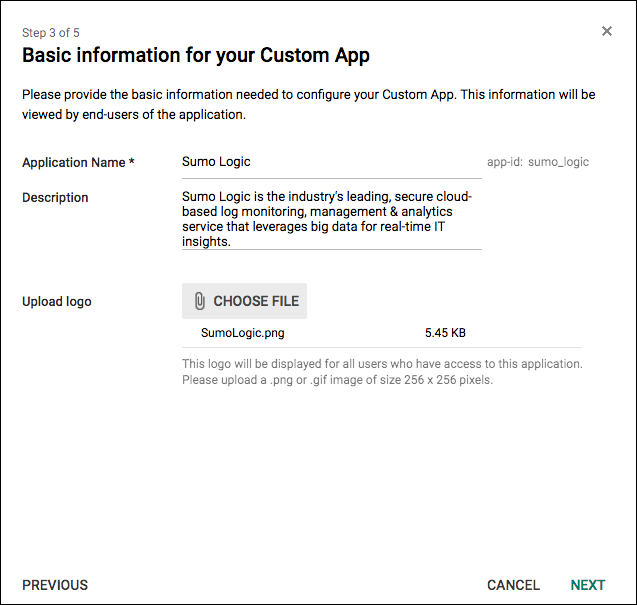637x605 pixels.
Task: Close the Custom App dialog
Action: coord(606,31)
